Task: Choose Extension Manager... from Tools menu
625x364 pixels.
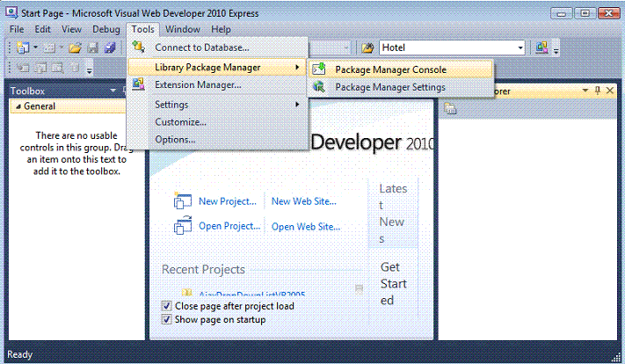Action: point(218,85)
